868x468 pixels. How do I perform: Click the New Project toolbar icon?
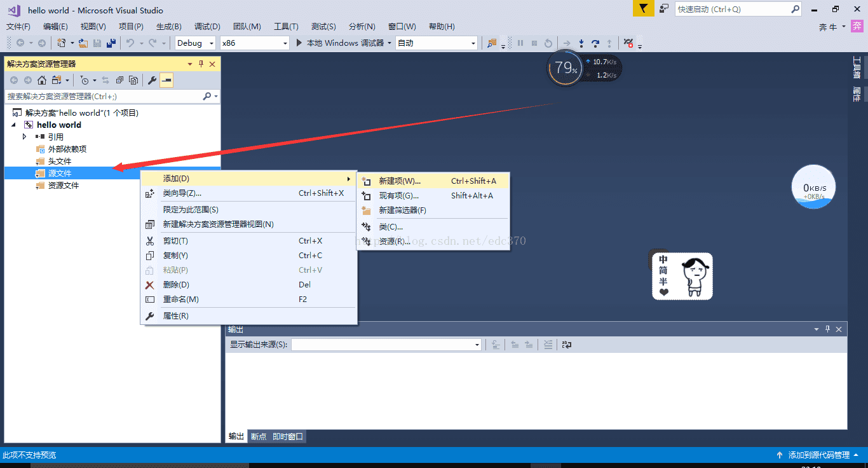coord(62,43)
